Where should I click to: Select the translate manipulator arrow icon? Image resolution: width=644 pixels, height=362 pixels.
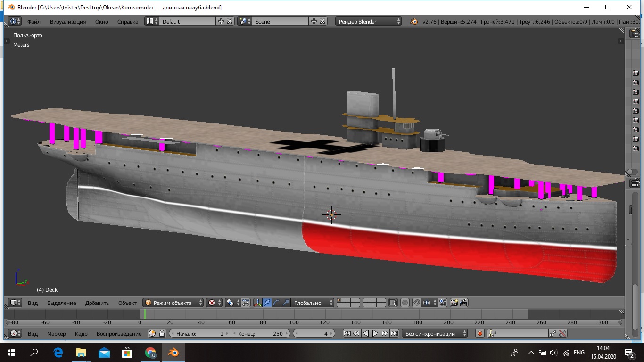point(267,303)
